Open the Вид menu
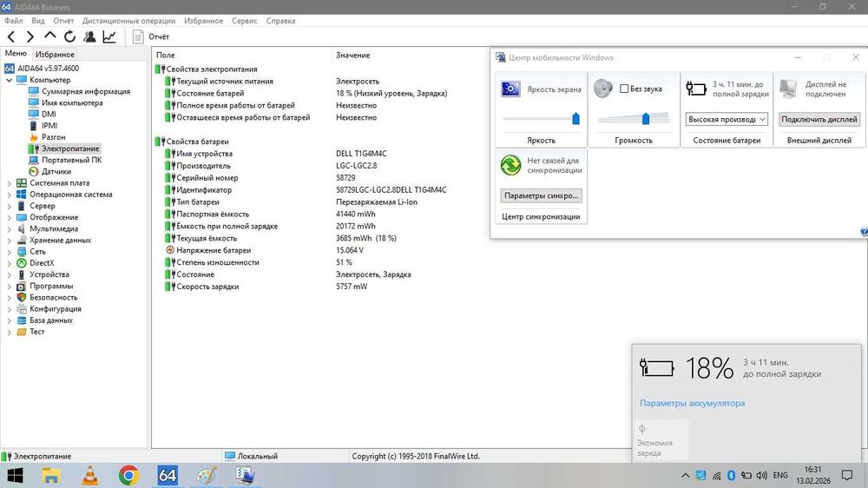 pyautogui.click(x=38, y=21)
